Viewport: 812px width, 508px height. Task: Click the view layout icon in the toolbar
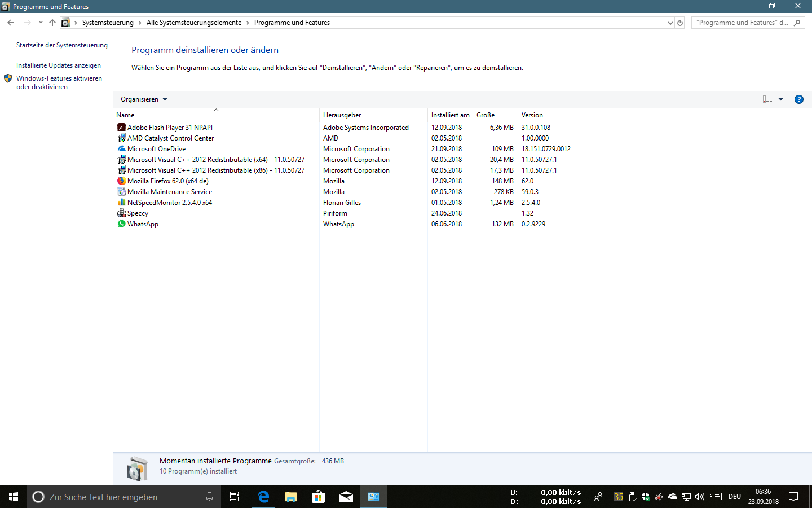[x=767, y=99]
